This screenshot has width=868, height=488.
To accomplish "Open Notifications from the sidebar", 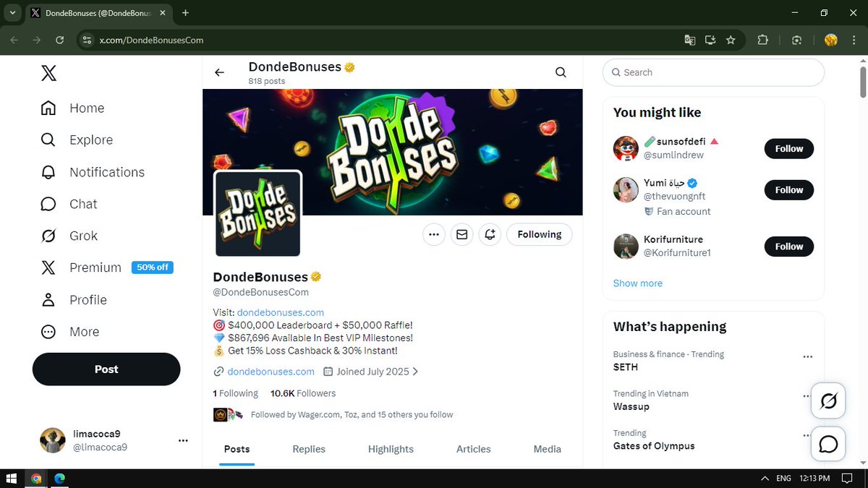I will 93,172.
